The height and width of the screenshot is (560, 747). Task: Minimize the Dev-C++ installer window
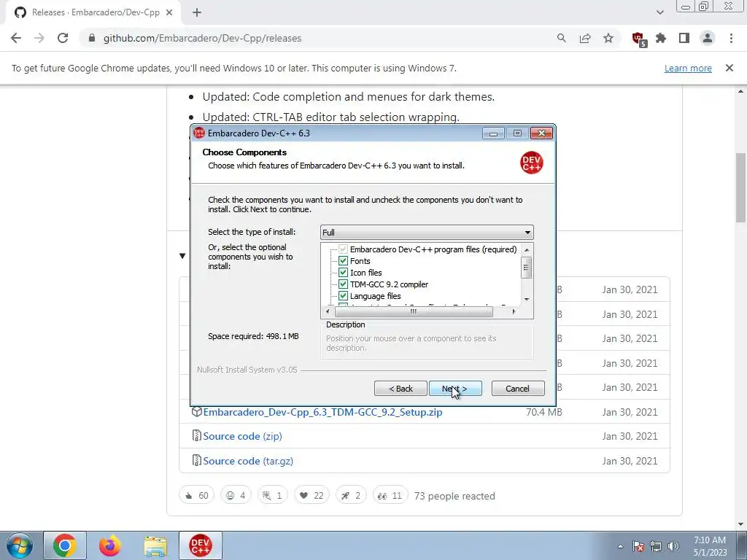(x=493, y=133)
